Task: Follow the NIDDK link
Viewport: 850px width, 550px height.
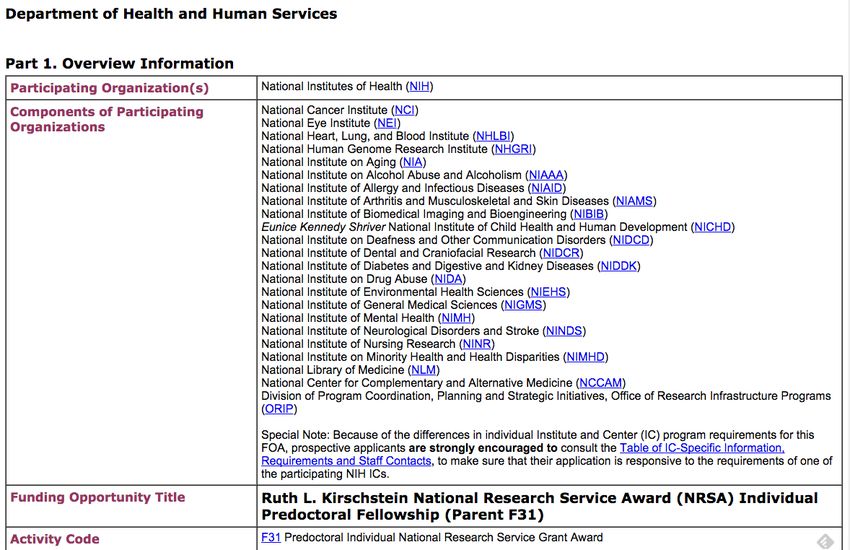Action: tap(619, 266)
